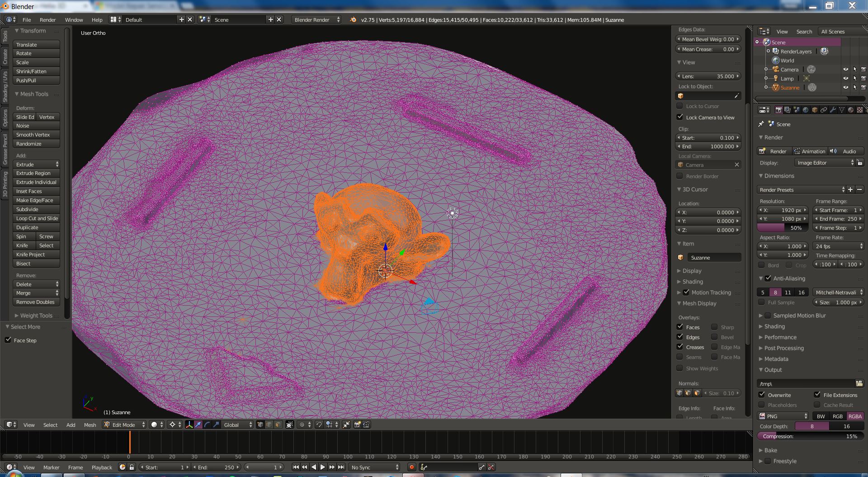Open the No Sync dropdown
868x477 pixels.
pos(375,467)
